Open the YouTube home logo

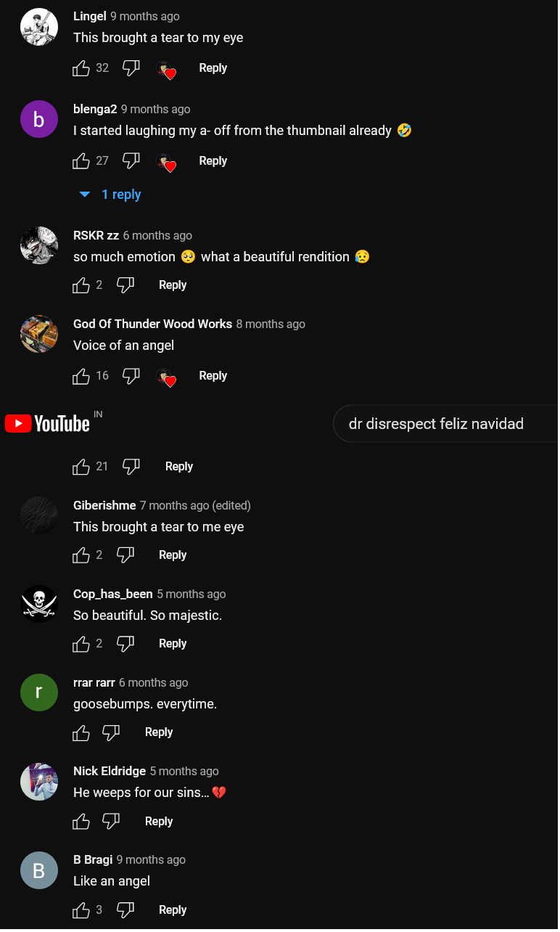pyautogui.click(x=48, y=423)
